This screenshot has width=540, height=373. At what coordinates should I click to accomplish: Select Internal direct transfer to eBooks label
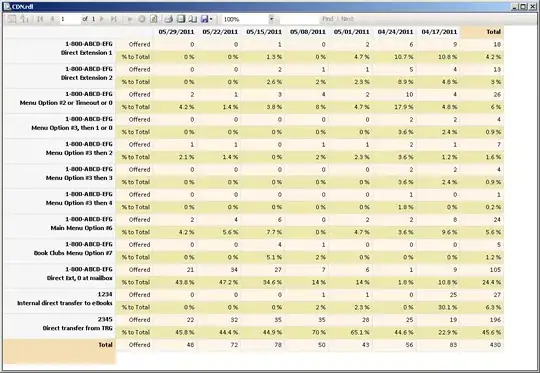[x=65, y=303]
